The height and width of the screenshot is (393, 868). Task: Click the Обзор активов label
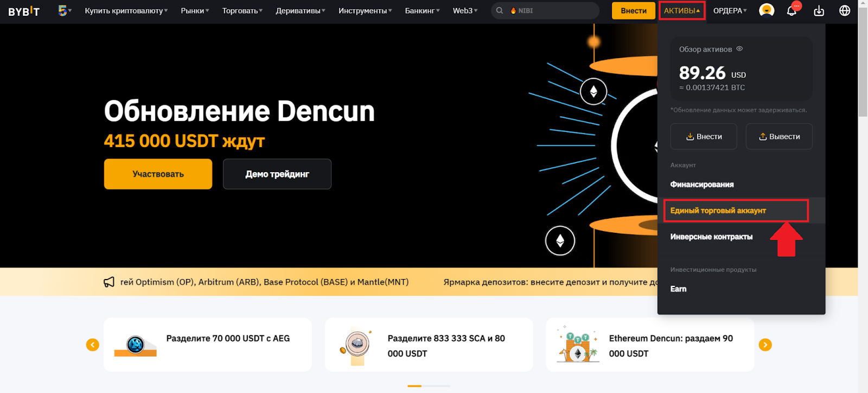click(705, 49)
